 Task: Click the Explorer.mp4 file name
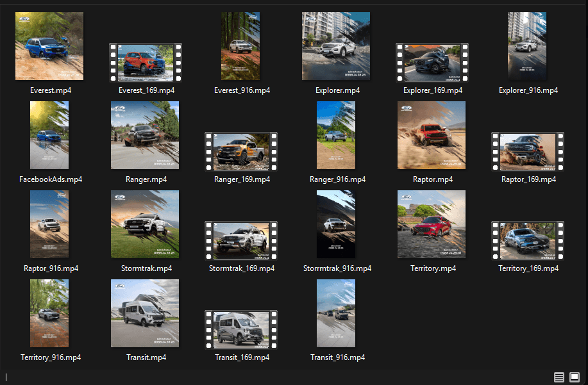coord(337,90)
